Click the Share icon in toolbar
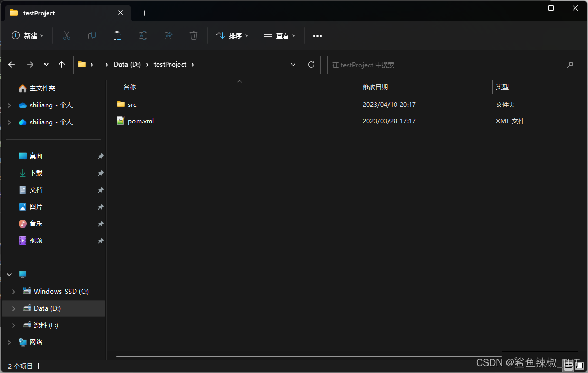Screen dimensions: 588x373 (168, 35)
